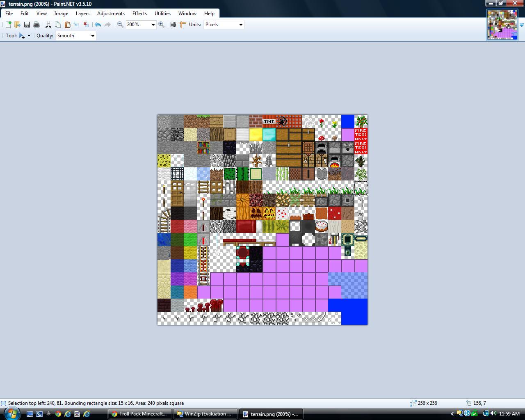Paste from the clipboard using the Paste icon

67,25
